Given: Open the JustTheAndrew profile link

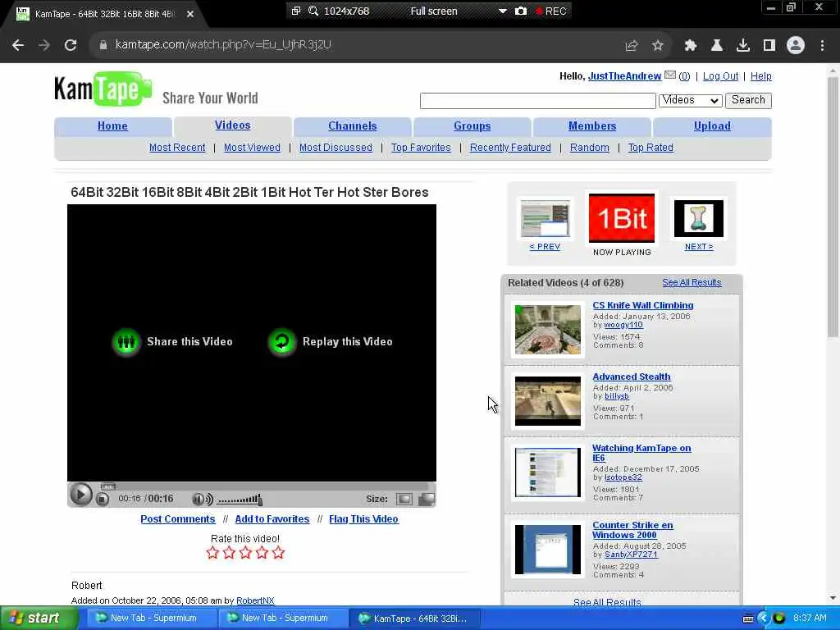Looking at the screenshot, I should [624, 76].
